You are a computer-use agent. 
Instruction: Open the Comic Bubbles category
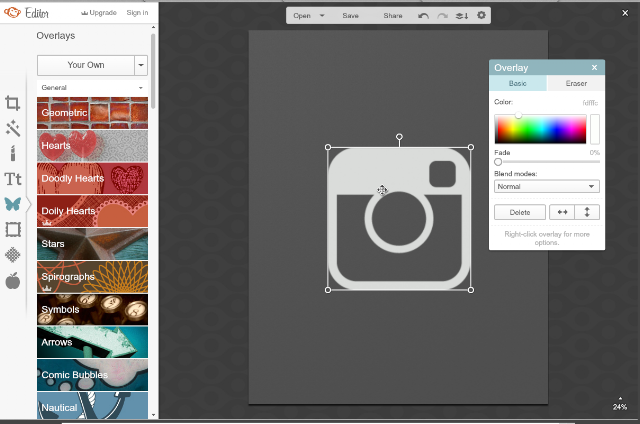93,375
